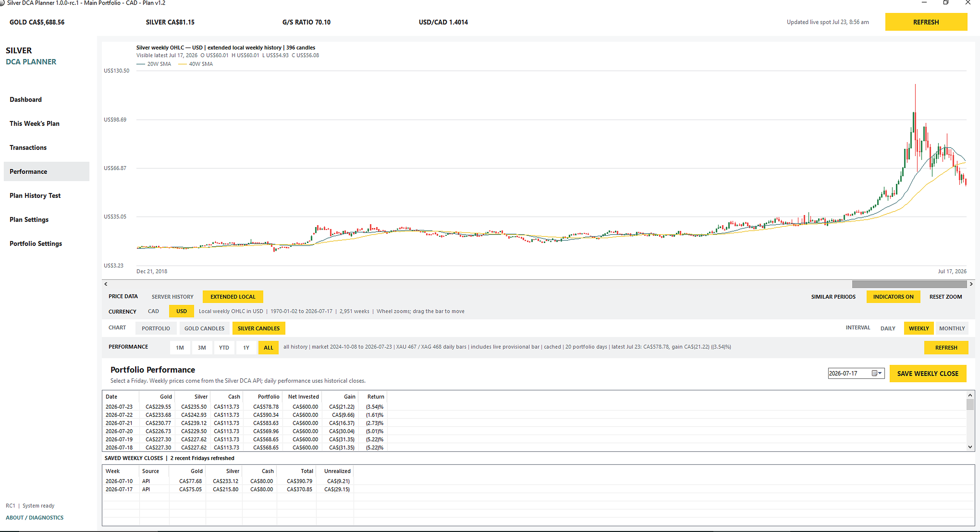Image resolution: width=980 pixels, height=532 pixels.
Task: Choose the 3M performance range
Action: [x=202, y=347]
